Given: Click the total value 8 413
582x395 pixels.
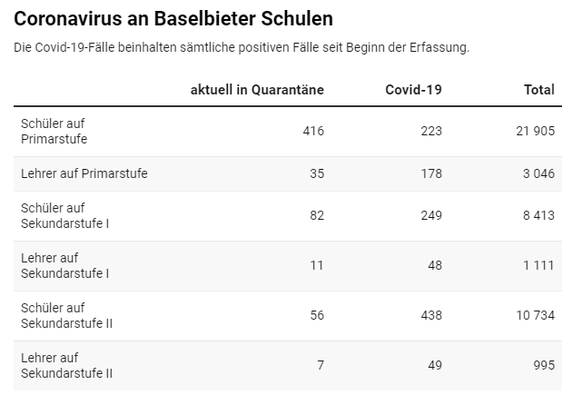Looking at the screenshot, I should tap(539, 216).
